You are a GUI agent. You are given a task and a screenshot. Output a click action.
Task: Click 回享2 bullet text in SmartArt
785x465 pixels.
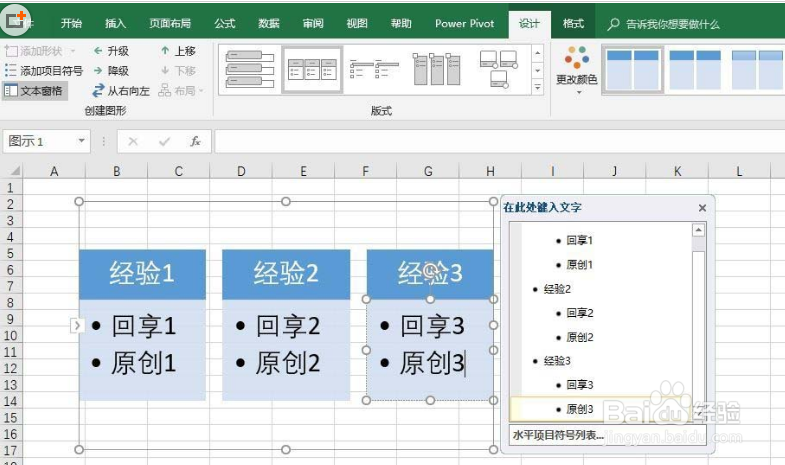pyautogui.click(x=288, y=326)
